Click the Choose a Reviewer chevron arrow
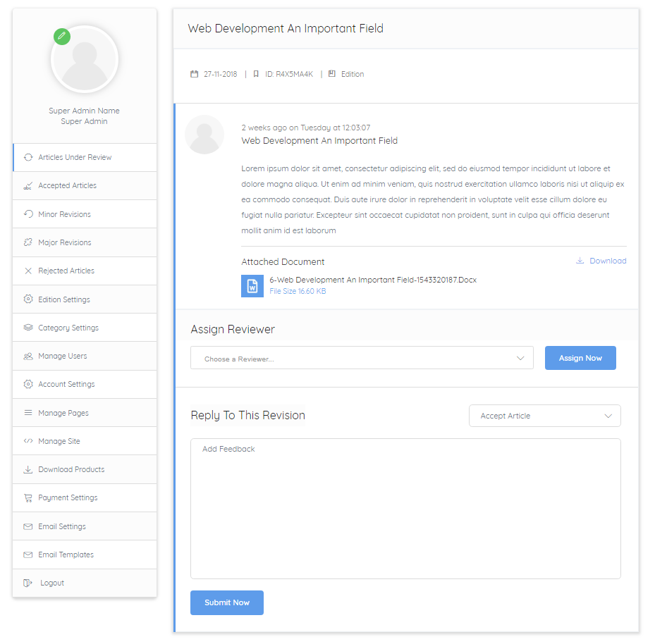The width and height of the screenshot is (655, 644). tap(520, 358)
